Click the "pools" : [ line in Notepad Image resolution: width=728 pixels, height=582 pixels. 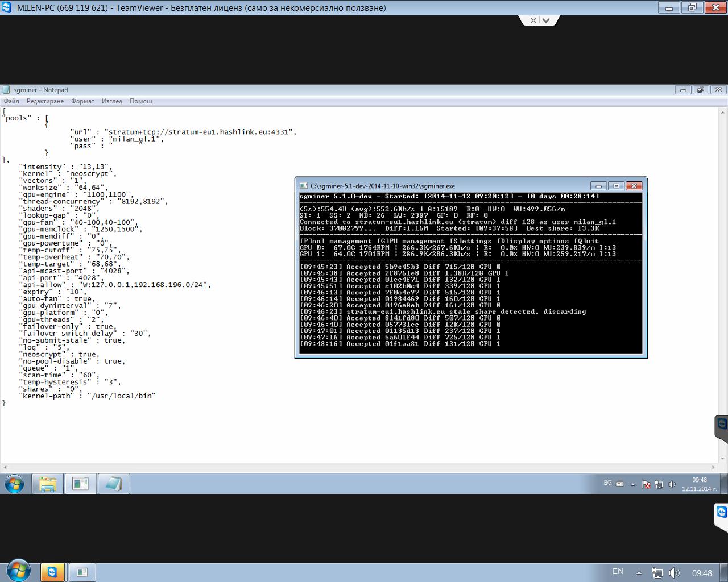point(26,118)
